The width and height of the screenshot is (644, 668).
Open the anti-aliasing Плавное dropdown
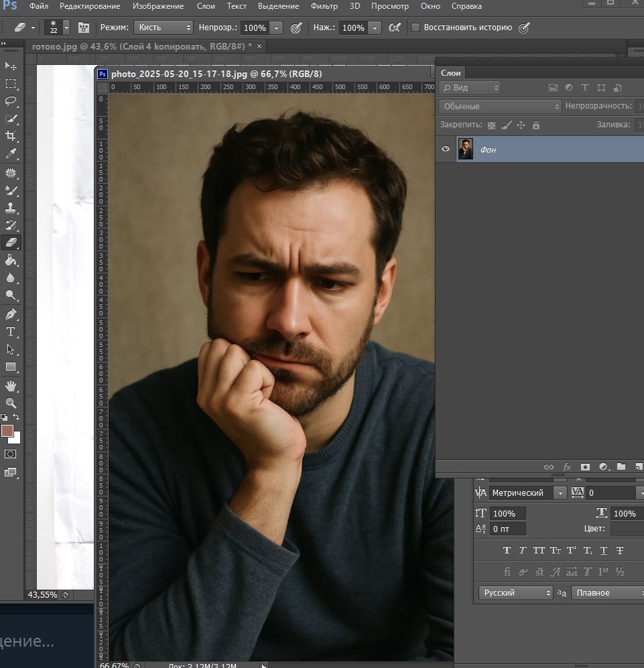point(607,592)
